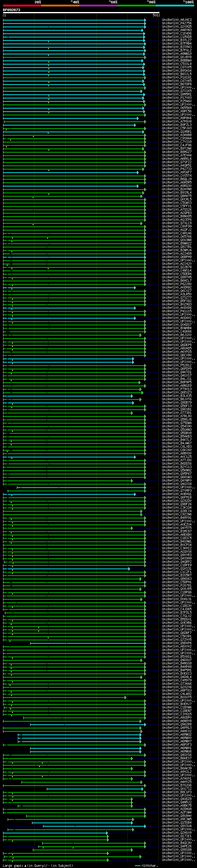The width and height of the screenshot is (197, 868).
Task: Click the UniRef100_Q70MP3 label
Action: [177, 491]
